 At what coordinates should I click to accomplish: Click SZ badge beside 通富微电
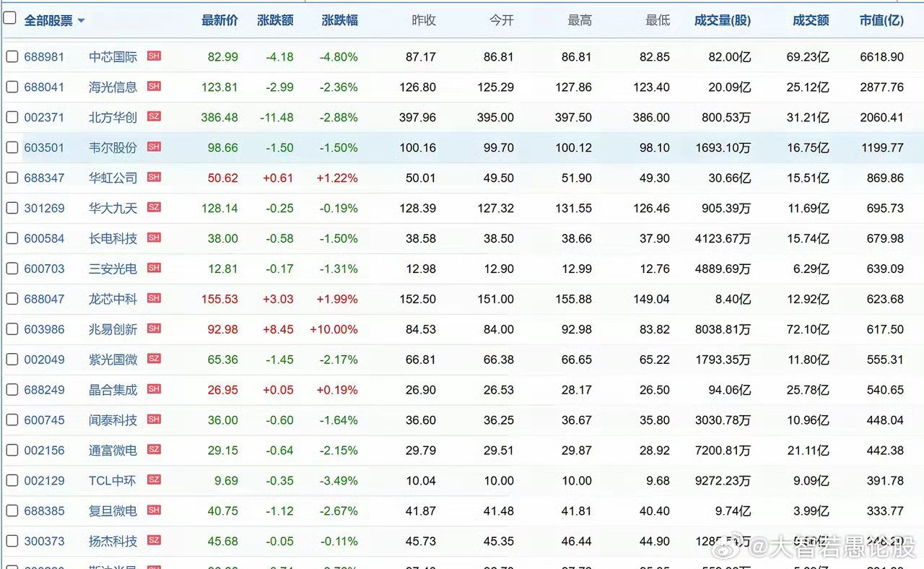(x=154, y=450)
